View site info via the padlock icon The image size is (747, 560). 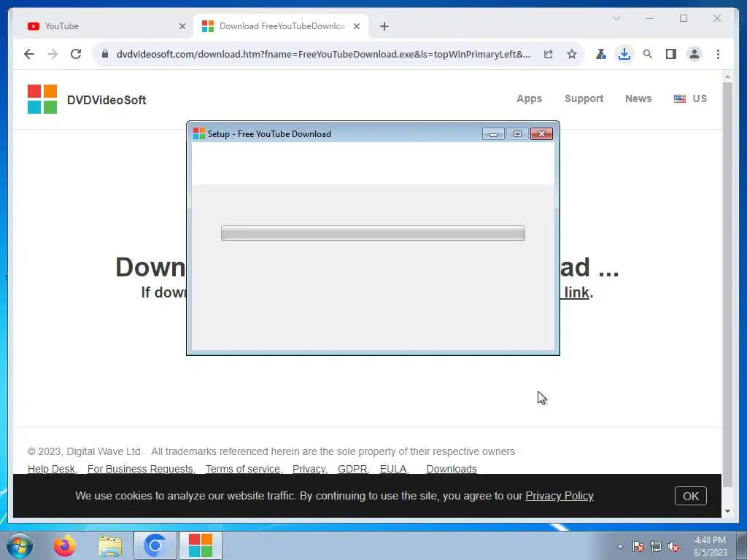(105, 54)
